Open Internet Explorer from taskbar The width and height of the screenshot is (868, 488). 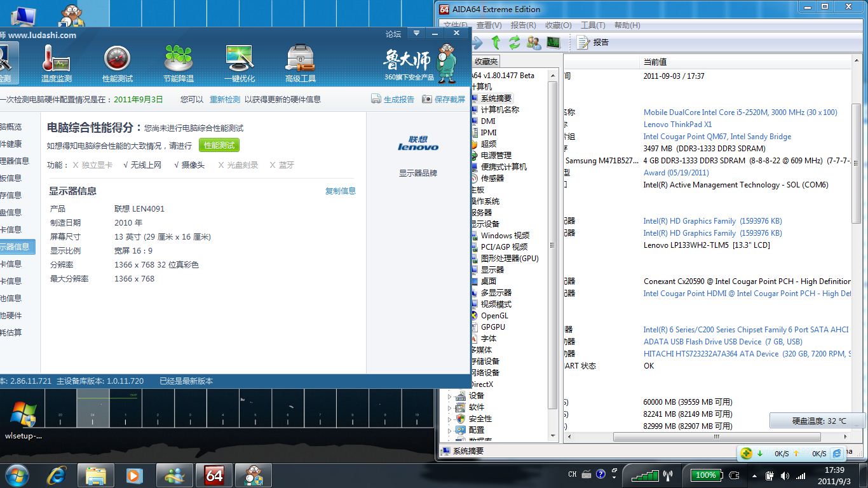pyautogui.click(x=56, y=475)
